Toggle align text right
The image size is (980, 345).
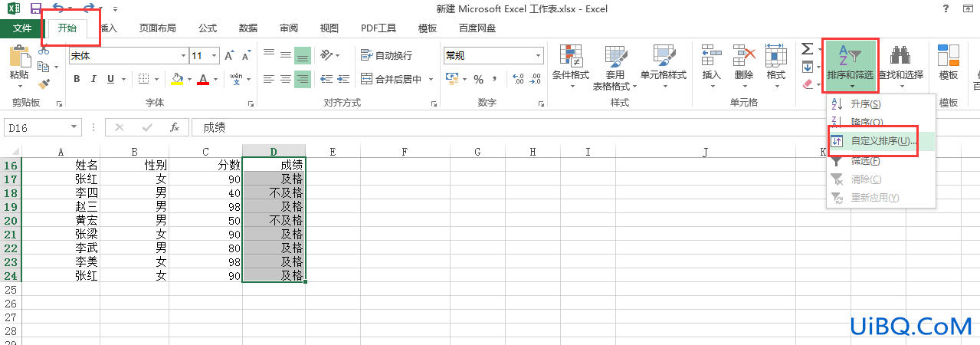pyautogui.click(x=303, y=79)
